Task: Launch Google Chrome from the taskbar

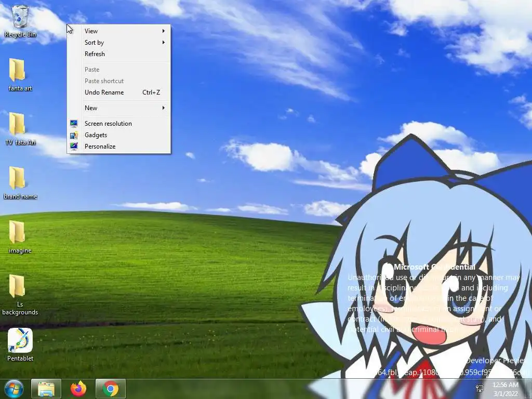Action: pyautogui.click(x=111, y=389)
